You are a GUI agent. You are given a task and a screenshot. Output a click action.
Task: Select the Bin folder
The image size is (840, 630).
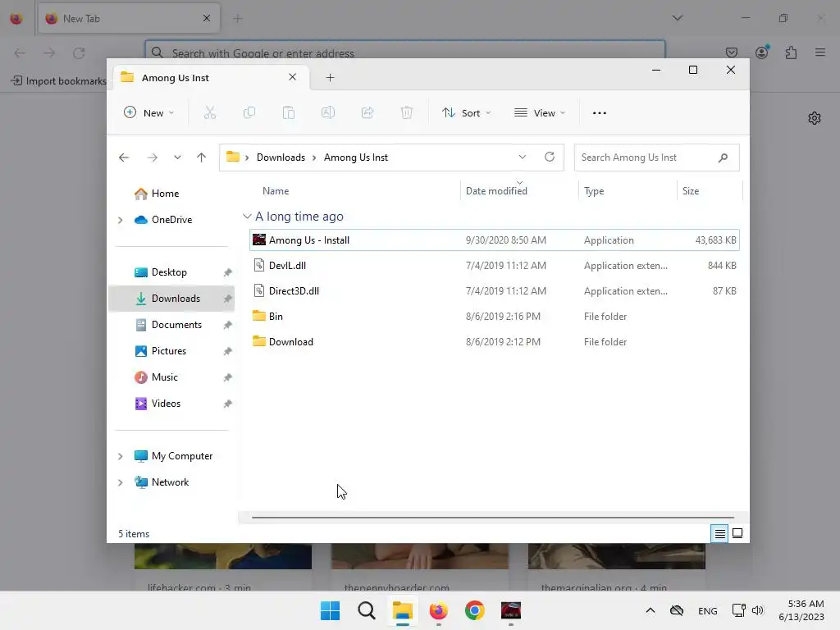click(x=495, y=317)
